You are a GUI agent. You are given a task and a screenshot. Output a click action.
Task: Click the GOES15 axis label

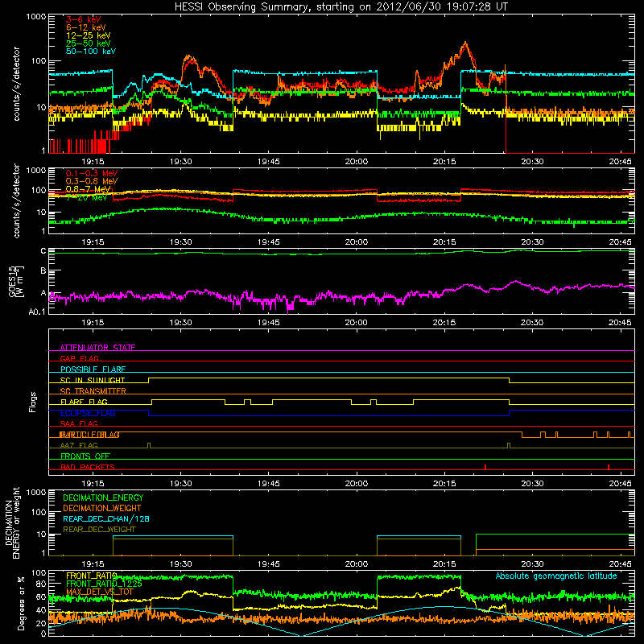point(15,281)
